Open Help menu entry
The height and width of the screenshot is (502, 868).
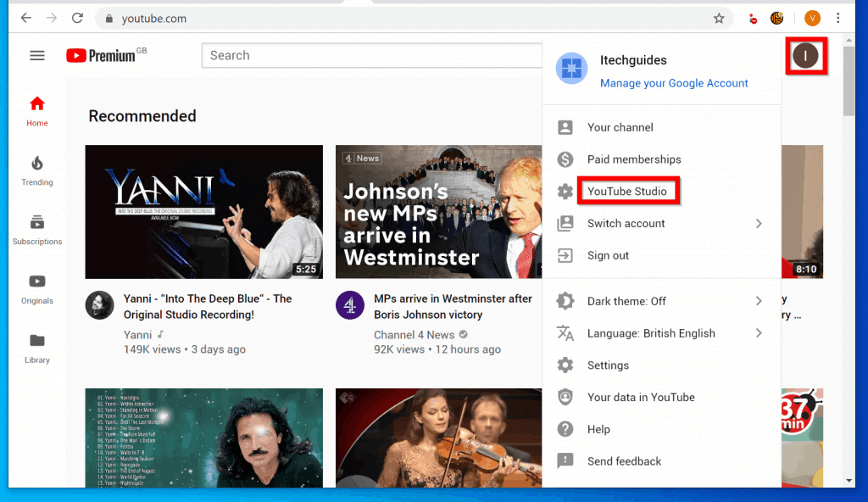pos(661,429)
